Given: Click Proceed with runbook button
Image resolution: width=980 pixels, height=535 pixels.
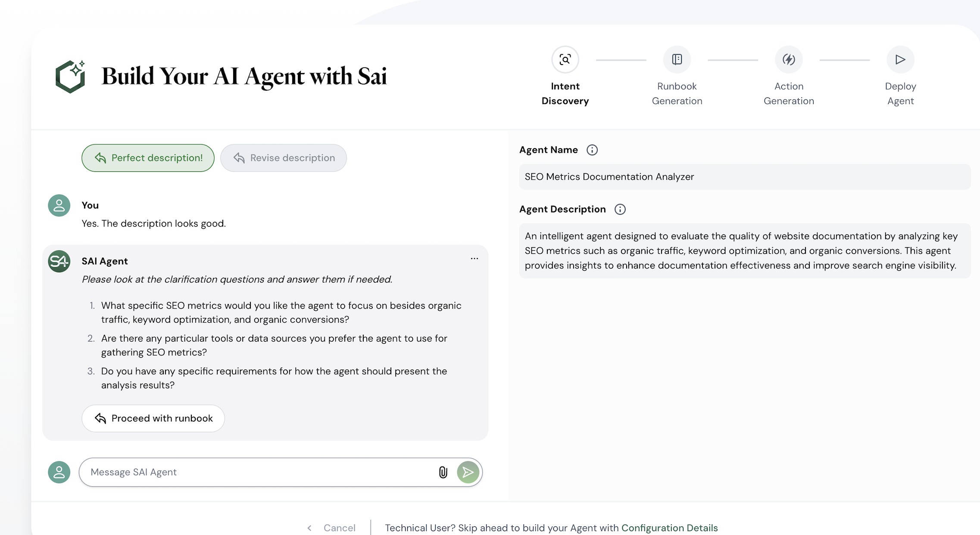Looking at the screenshot, I should click(153, 418).
